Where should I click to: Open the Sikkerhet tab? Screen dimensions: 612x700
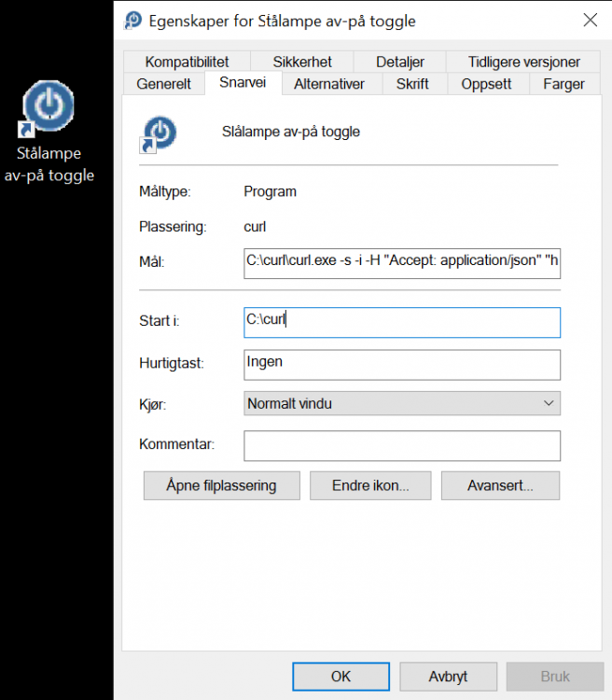tap(302, 62)
